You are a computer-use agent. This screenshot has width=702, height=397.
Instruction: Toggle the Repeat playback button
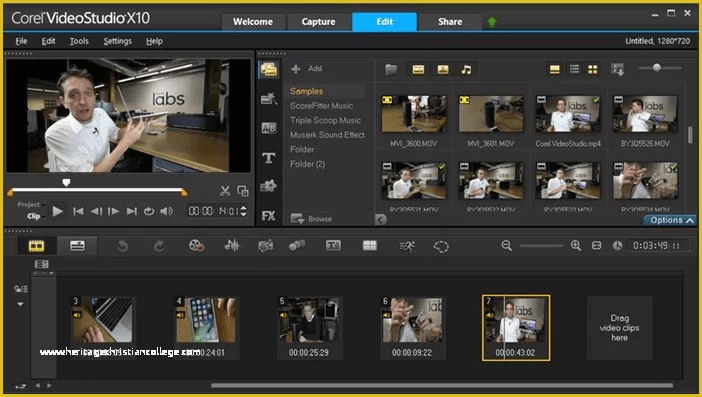point(149,211)
